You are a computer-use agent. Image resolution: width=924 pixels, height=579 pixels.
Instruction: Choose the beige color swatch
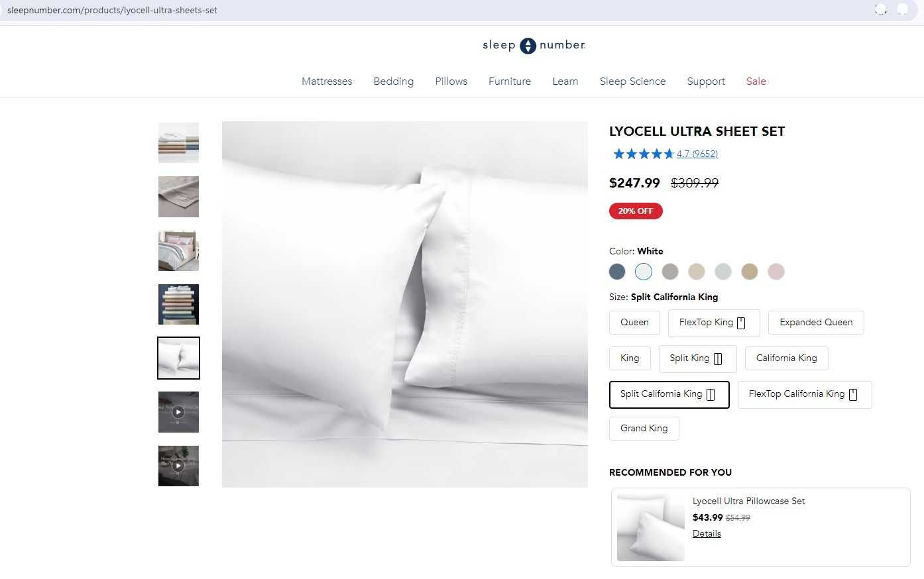697,272
